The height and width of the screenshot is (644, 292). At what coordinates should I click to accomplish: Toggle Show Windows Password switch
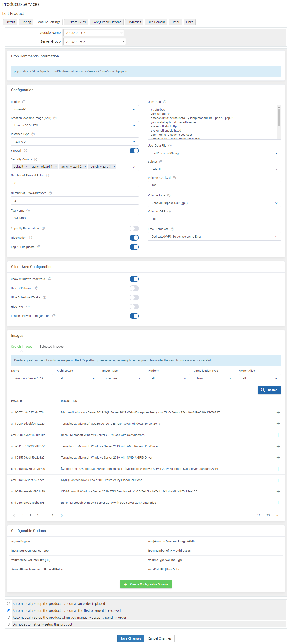click(134, 279)
